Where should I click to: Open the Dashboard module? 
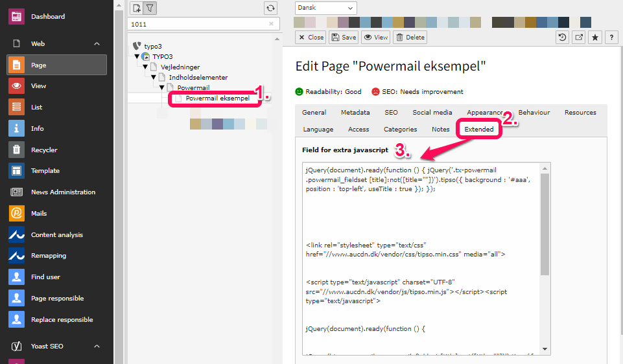coord(47,16)
